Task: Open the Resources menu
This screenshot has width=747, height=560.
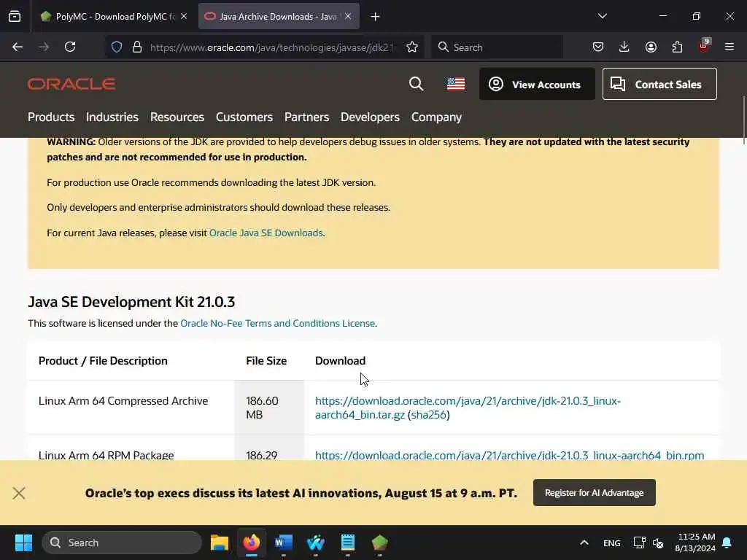Action: [x=177, y=117]
